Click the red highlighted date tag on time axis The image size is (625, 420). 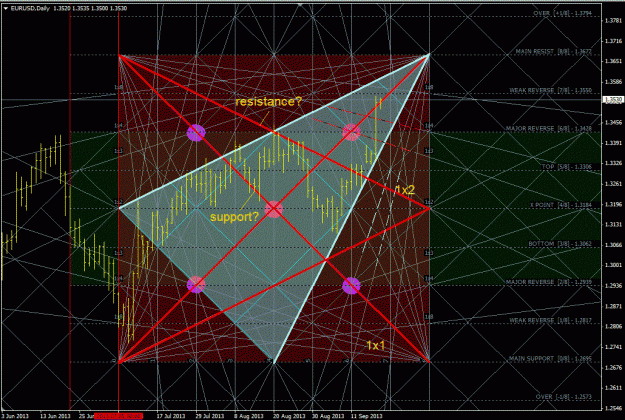[118, 416]
